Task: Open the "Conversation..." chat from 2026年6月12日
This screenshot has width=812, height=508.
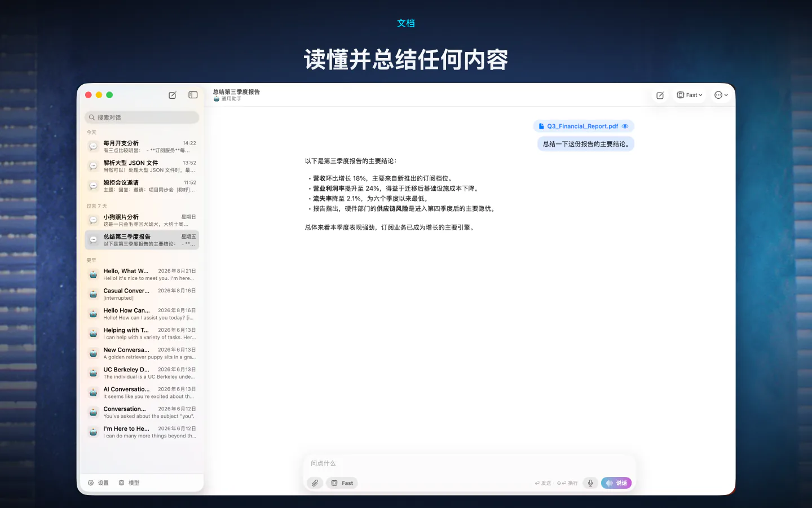Action: (142, 413)
